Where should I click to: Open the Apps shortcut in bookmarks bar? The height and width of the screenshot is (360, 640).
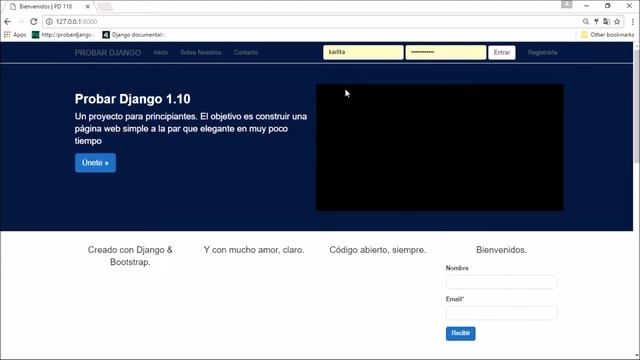click(15, 35)
